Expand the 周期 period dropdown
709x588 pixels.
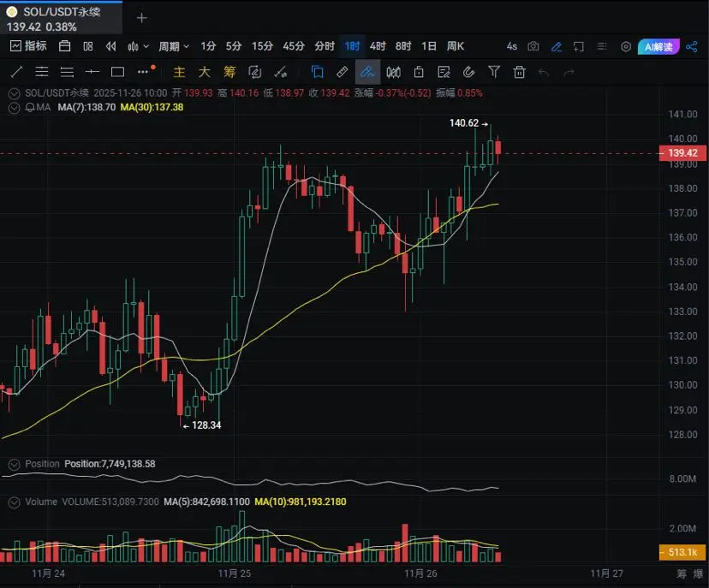pyautogui.click(x=174, y=46)
